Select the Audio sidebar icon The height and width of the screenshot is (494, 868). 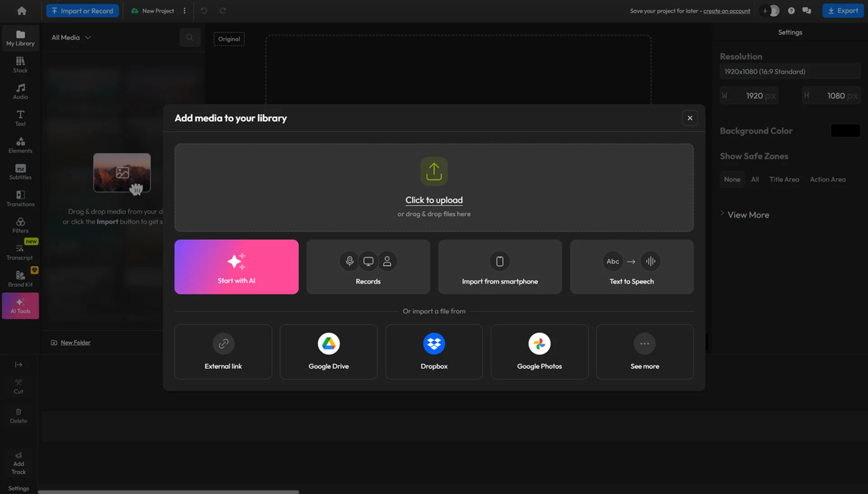[20, 91]
